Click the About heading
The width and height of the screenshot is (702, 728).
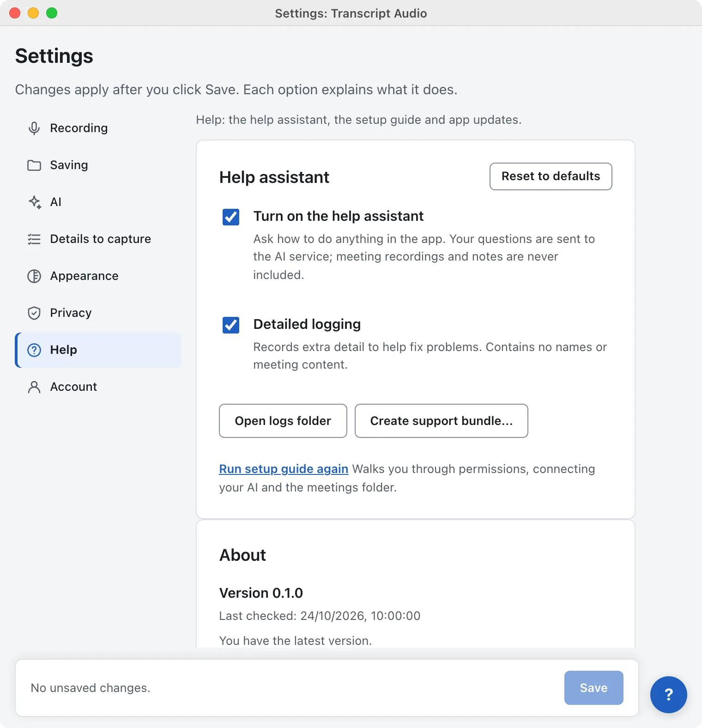point(242,555)
